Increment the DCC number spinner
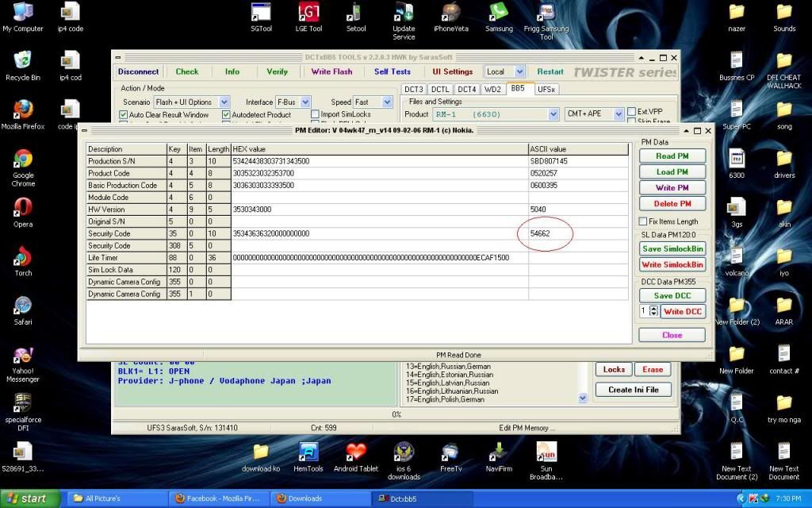This screenshot has width=812, height=508. (x=653, y=309)
